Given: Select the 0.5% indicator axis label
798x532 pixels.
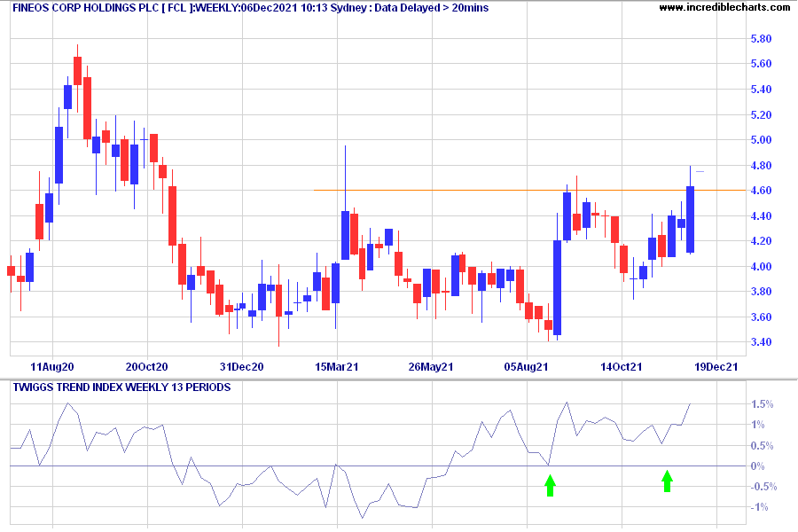Looking at the screenshot, I should (762, 446).
